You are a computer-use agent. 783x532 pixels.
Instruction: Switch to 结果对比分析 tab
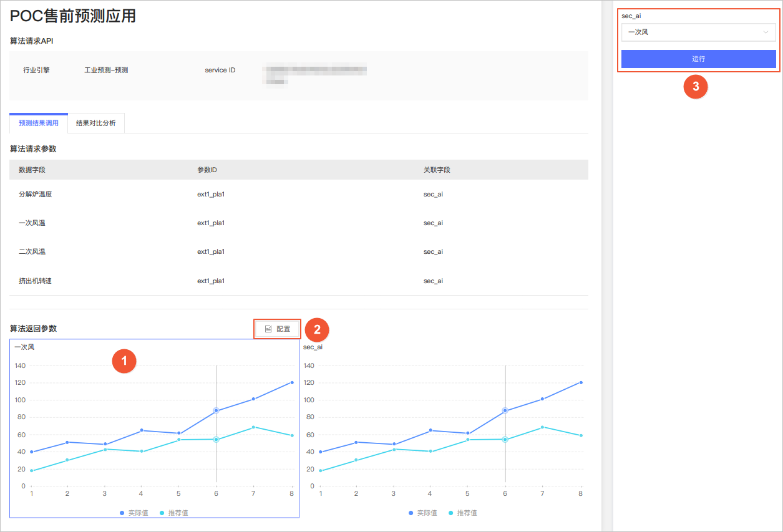(x=96, y=123)
